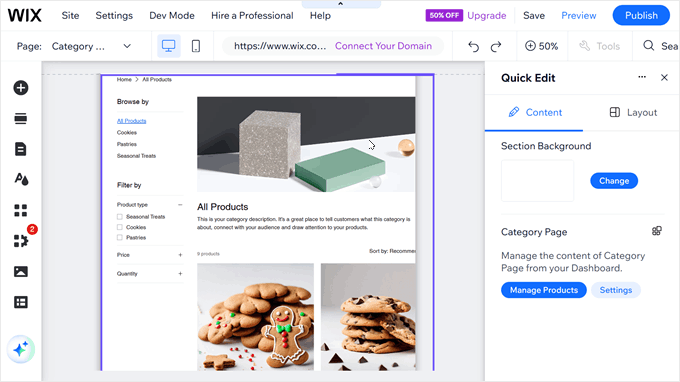This screenshot has height=382, width=680.
Task: Open the Media image icon
Action: 20,272
